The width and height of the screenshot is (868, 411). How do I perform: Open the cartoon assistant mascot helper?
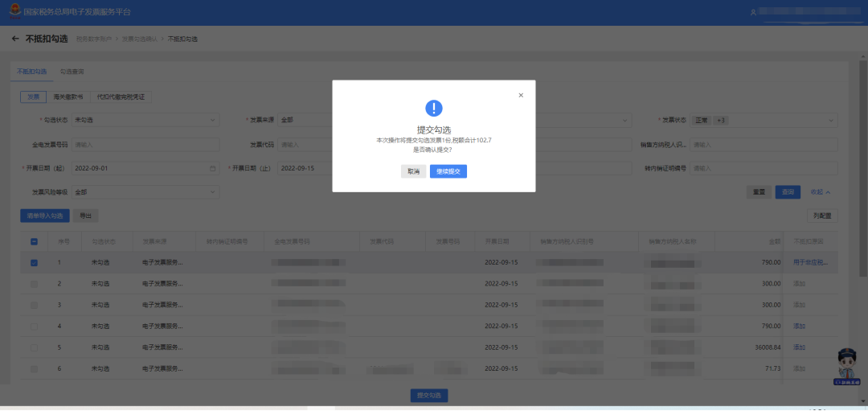click(x=846, y=367)
